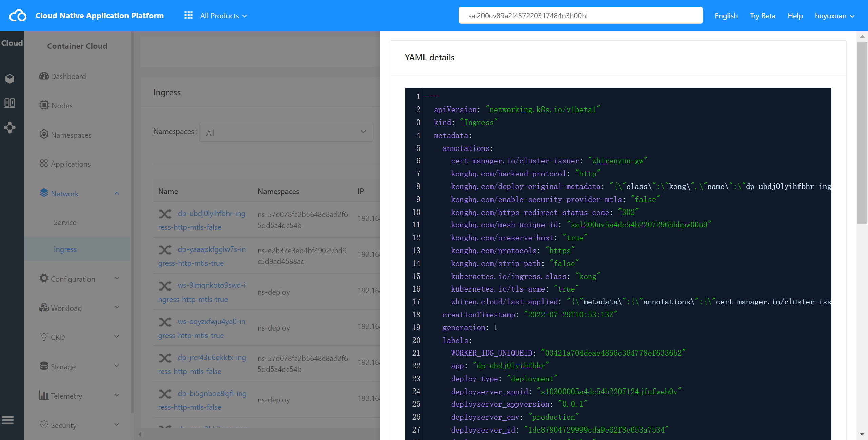
Task: Expand the Storage section chevron
Action: [x=117, y=366]
